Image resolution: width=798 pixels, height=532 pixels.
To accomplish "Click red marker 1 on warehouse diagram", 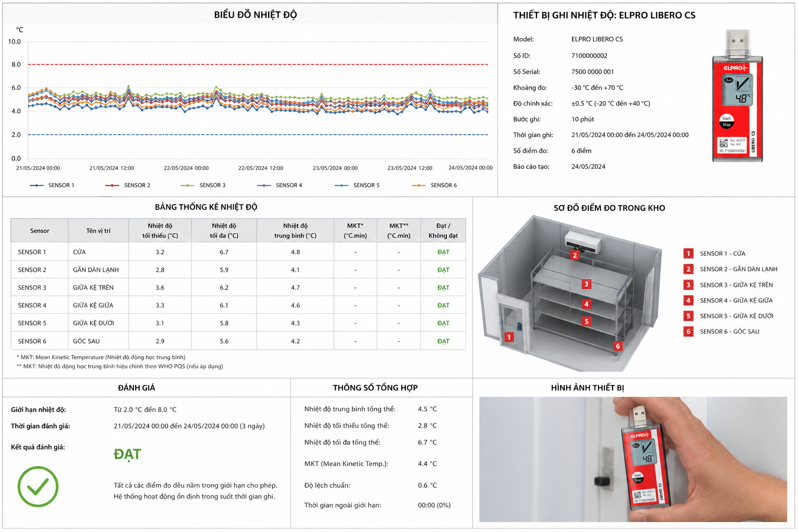I will (509, 337).
